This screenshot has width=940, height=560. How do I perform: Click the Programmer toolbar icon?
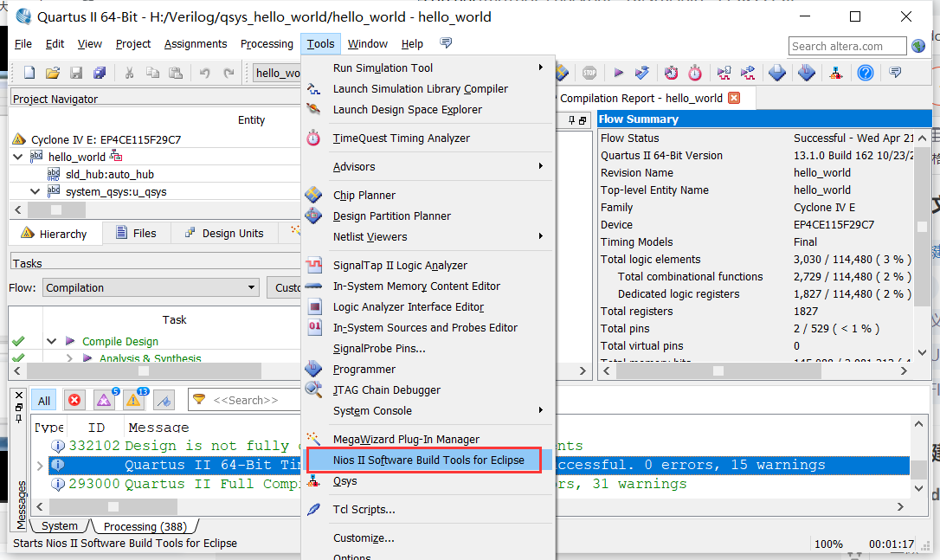coord(807,73)
